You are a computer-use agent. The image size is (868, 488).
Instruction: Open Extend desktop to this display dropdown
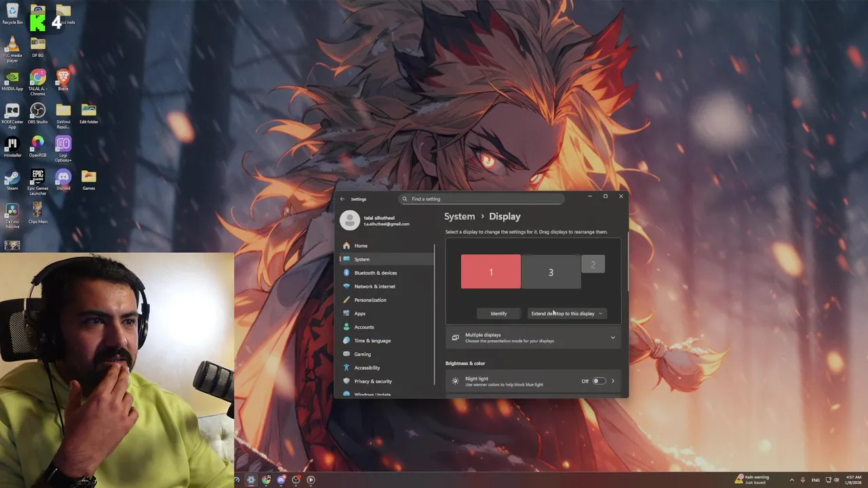567,313
